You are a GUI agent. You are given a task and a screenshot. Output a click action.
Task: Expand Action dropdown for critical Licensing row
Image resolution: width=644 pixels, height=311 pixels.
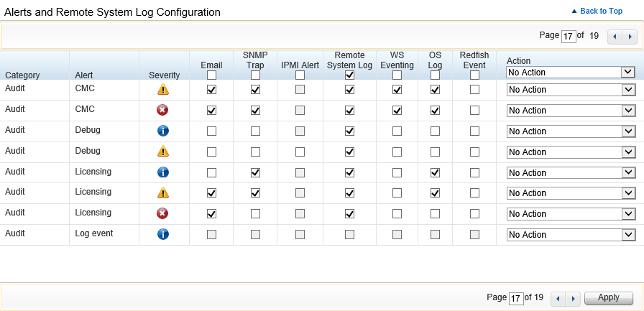(570, 213)
